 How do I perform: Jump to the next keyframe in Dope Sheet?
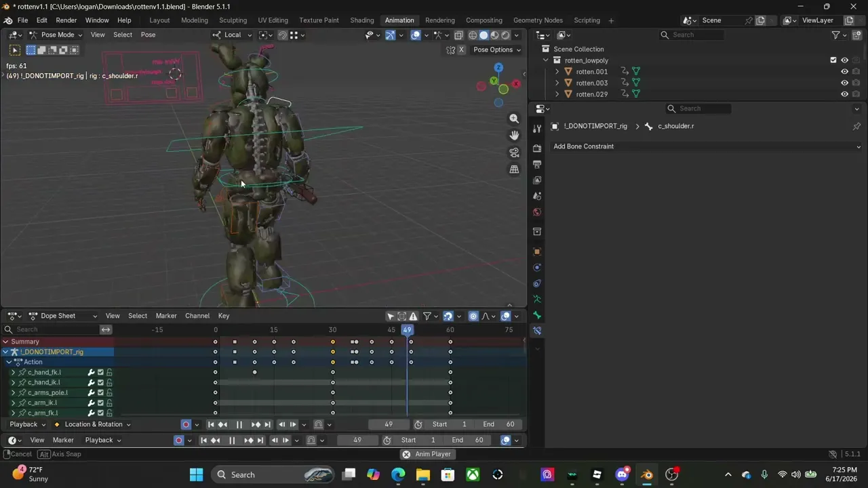[x=255, y=424]
